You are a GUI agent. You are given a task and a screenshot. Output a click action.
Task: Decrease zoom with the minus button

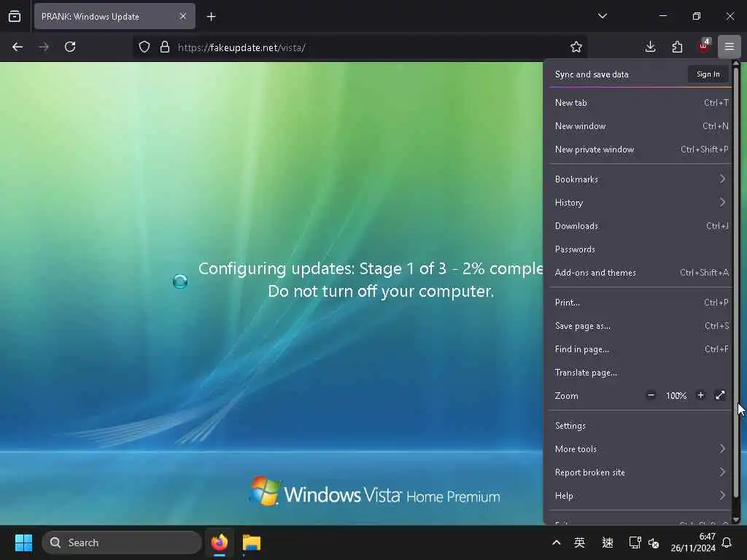pyautogui.click(x=651, y=395)
